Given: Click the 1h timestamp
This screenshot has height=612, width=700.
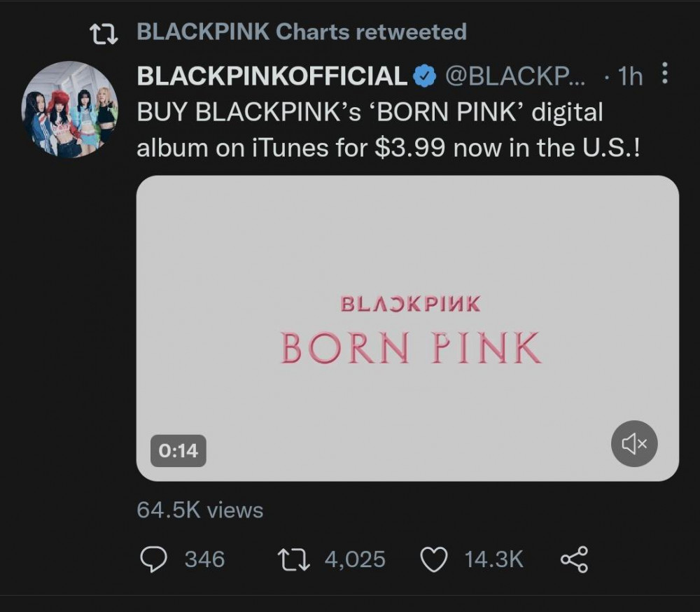Looking at the screenshot, I should [631, 76].
